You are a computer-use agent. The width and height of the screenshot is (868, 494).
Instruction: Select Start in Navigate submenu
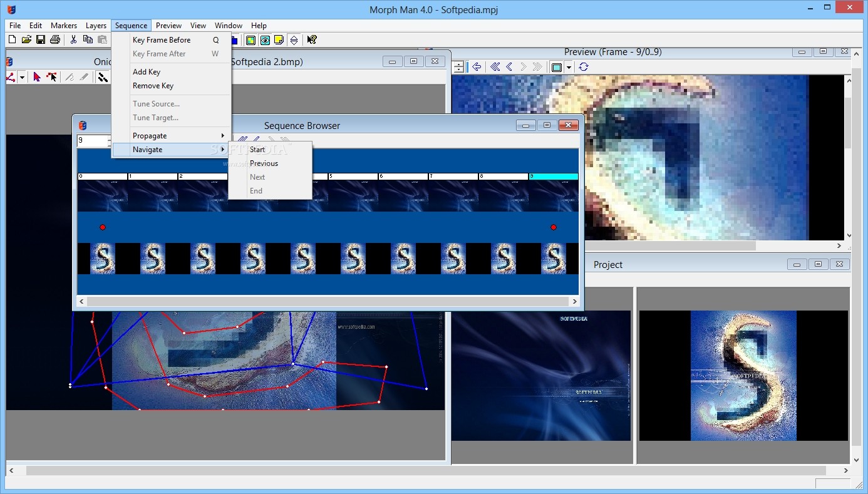tap(270, 150)
